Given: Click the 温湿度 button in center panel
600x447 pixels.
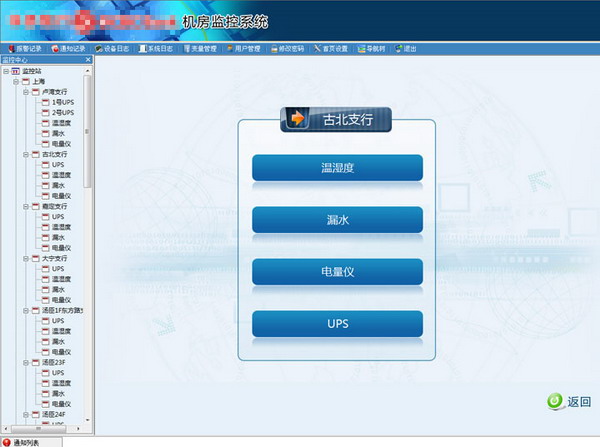Looking at the screenshot, I should pos(337,168).
